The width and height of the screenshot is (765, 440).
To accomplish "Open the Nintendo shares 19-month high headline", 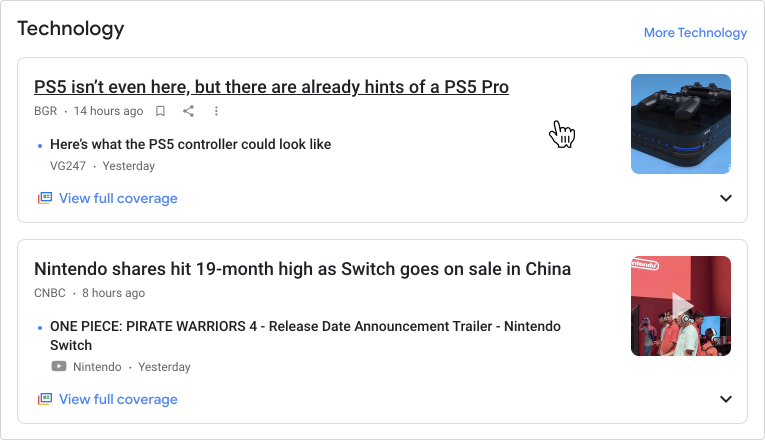I will 302,269.
